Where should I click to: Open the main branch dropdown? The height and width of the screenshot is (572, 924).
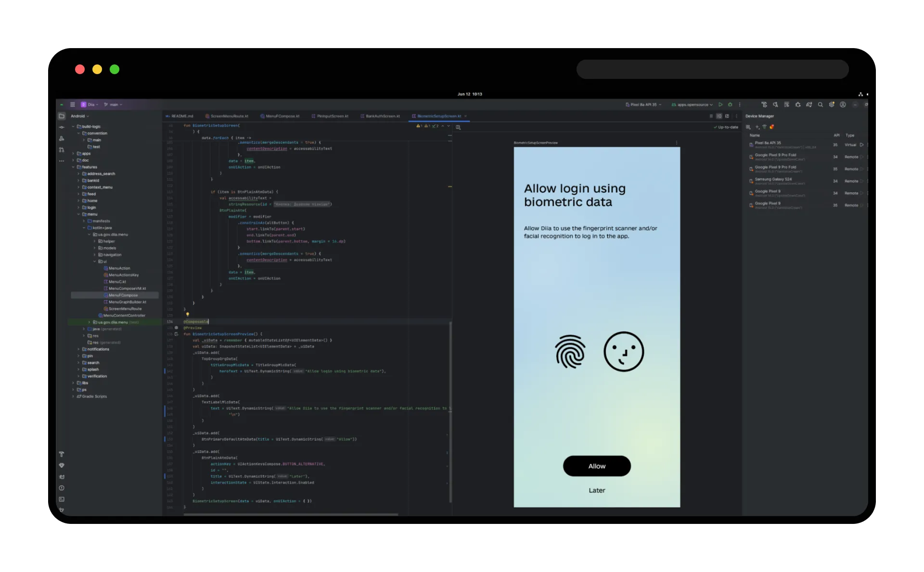pos(114,104)
